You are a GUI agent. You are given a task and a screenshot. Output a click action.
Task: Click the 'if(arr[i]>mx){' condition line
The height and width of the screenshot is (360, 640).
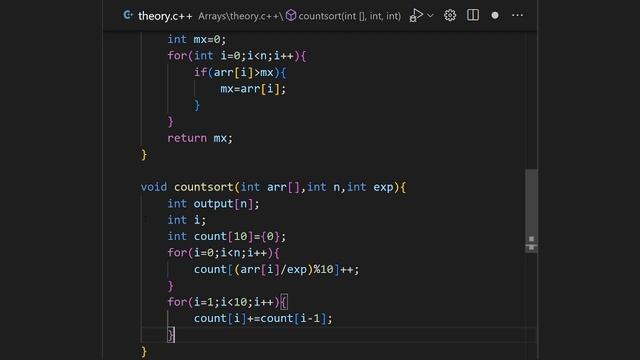click(240, 72)
